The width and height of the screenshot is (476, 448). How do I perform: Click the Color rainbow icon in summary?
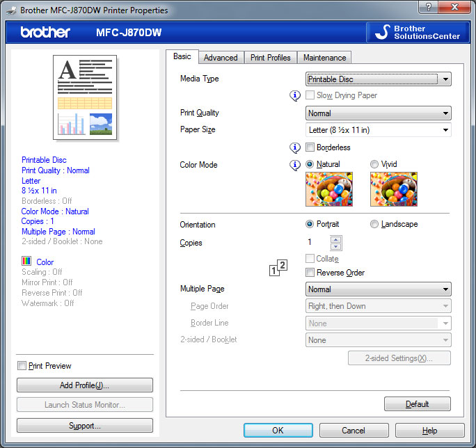pos(26,261)
